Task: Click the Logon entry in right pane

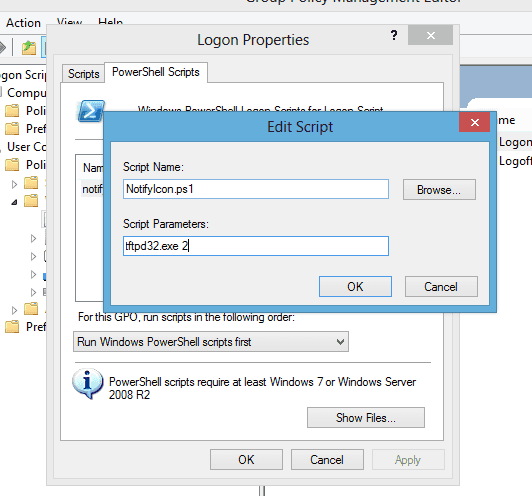Action: coord(515,142)
